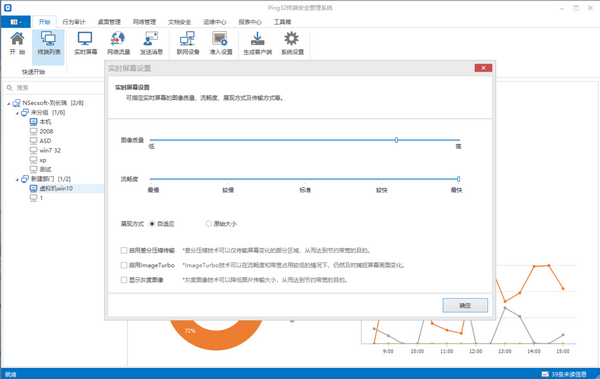Click the 就绪 status text in status bar
Viewport: 600px width, 379px height.
(x=11, y=374)
